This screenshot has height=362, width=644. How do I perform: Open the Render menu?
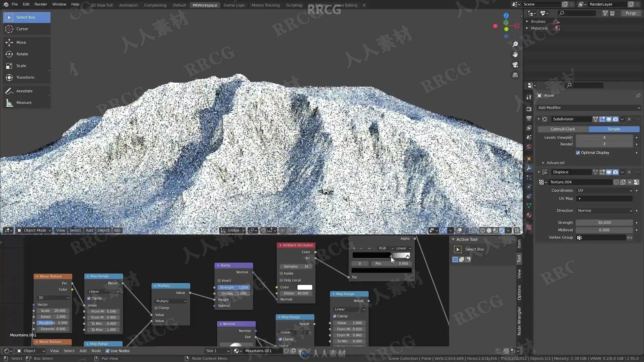41,4
